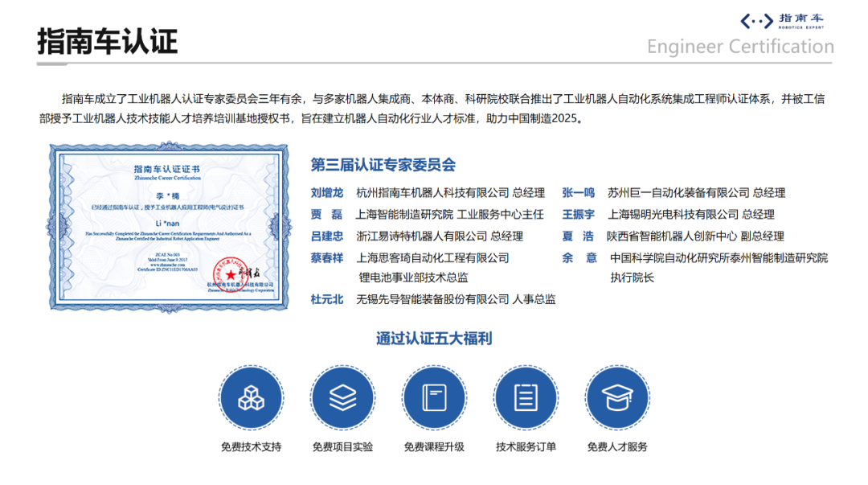Screen dimensions: 868x485
Task: Click the 免费课程升级 label
Action: pos(434,446)
